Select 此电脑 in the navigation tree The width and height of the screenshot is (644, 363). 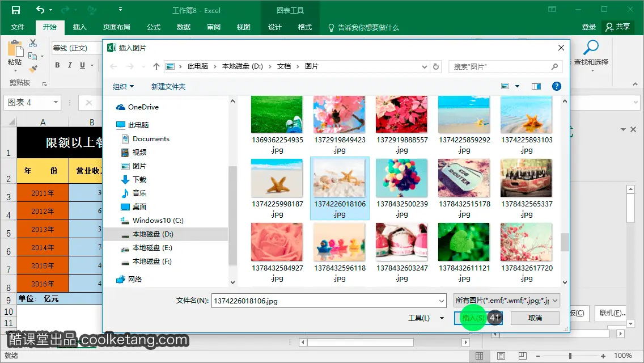point(132,125)
